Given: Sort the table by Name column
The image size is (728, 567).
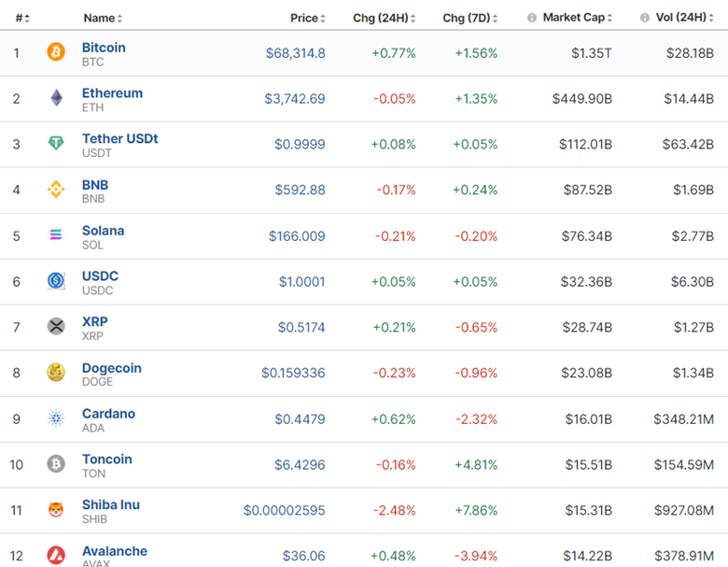Looking at the screenshot, I should click(103, 18).
